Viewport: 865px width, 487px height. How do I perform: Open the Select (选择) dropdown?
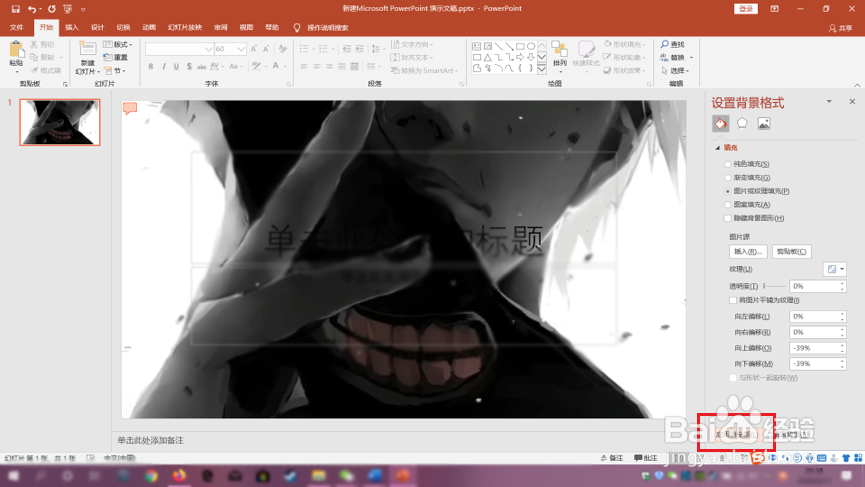click(675, 71)
